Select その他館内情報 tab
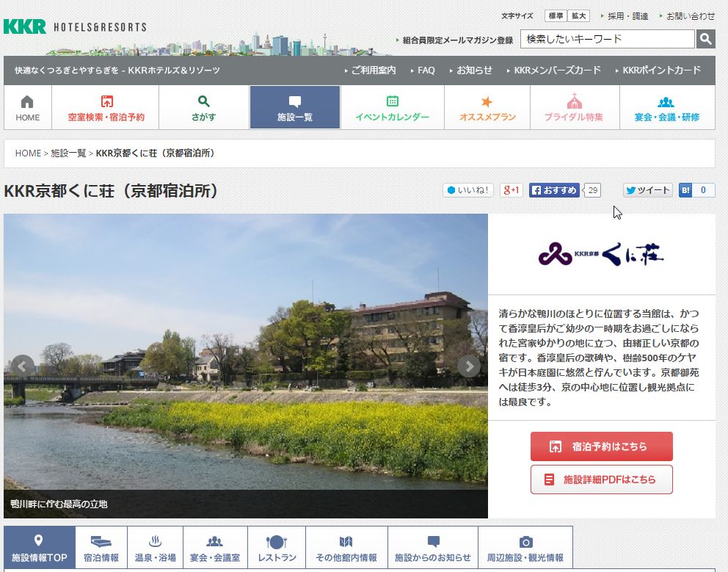Image resolution: width=728 pixels, height=572 pixels. click(x=346, y=548)
